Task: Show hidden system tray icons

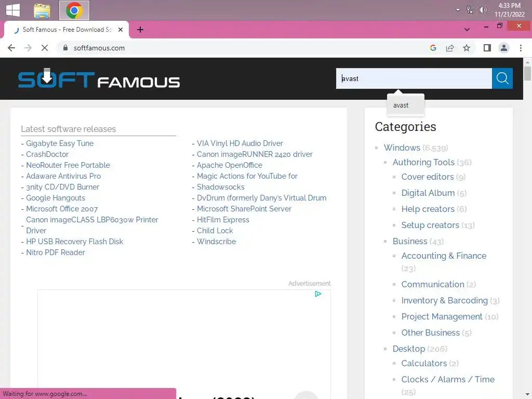Action: click(458, 10)
